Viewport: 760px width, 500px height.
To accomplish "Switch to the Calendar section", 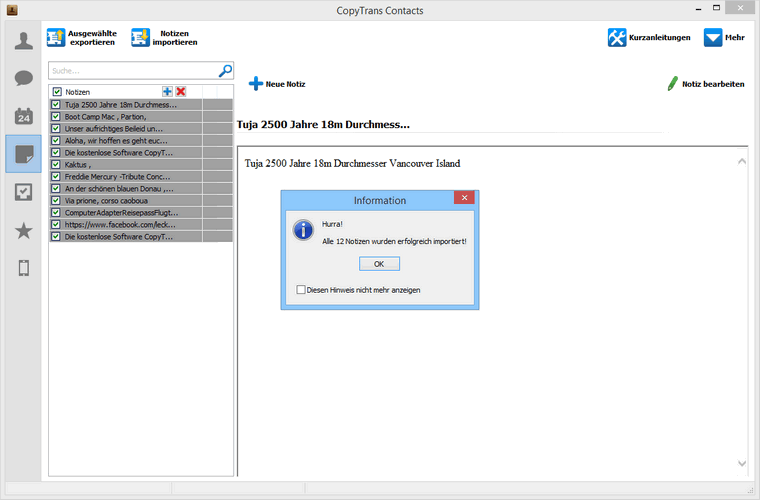I will [x=23, y=116].
